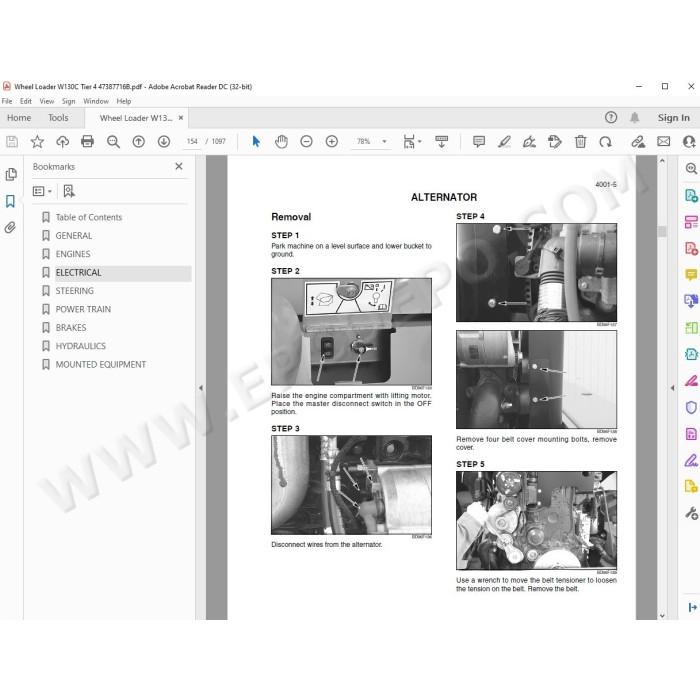Jump to MOUNTED EQUIPMENT bookmark
The image size is (700, 700).
[x=100, y=364]
